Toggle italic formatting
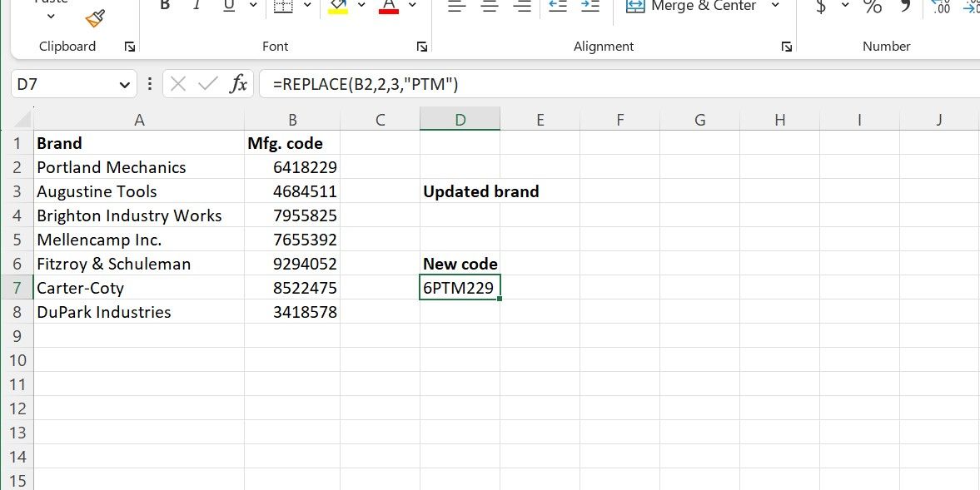This screenshot has width=980, height=490. 196,5
